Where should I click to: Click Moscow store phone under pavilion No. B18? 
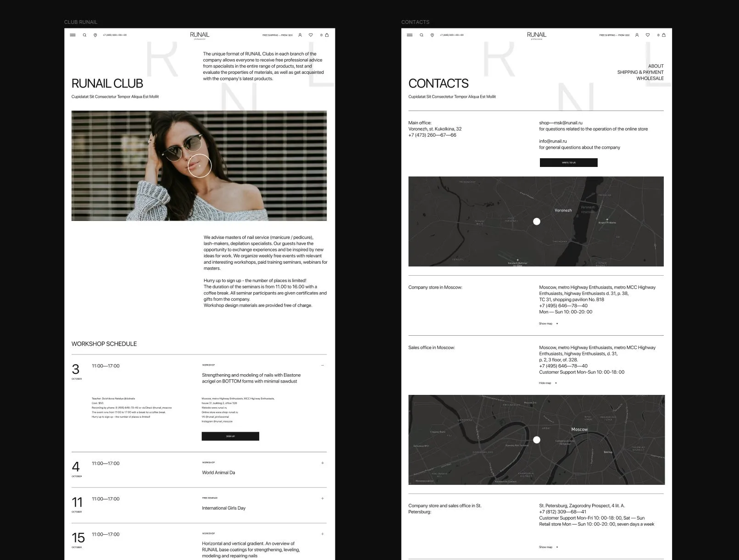[x=563, y=306]
